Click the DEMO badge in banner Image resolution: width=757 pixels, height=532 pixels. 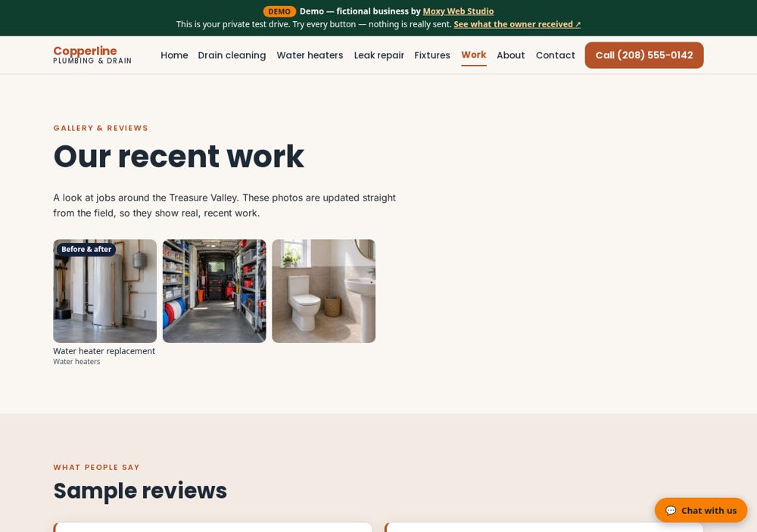279,11
